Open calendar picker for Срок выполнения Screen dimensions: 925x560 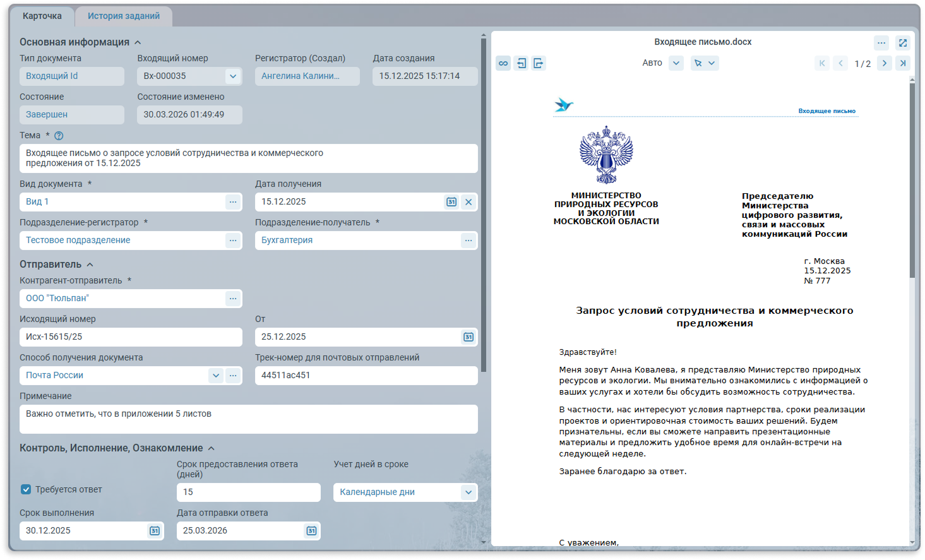(155, 531)
